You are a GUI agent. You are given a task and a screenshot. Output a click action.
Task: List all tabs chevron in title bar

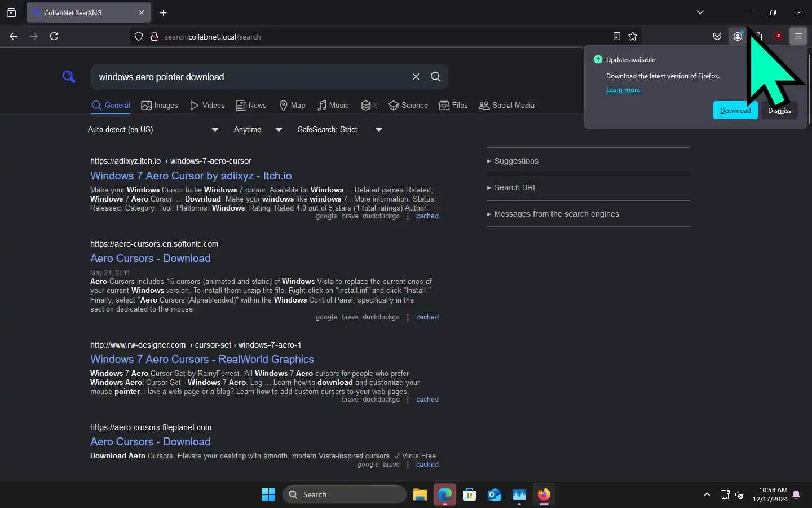click(x=700, y=12)
